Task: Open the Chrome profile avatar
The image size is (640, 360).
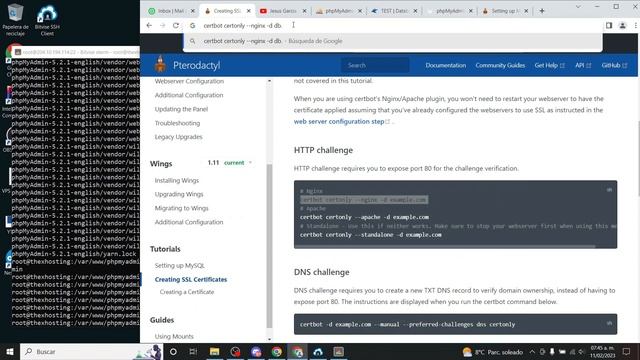Action: (622, 25)
